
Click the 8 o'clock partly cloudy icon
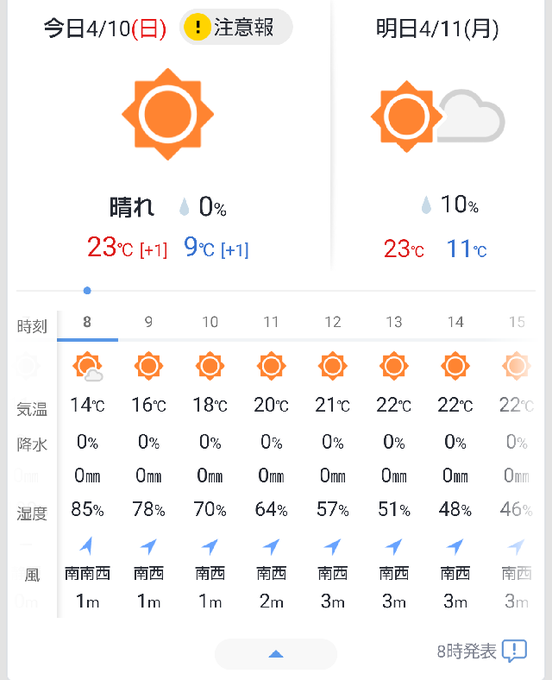pos(88,366)
